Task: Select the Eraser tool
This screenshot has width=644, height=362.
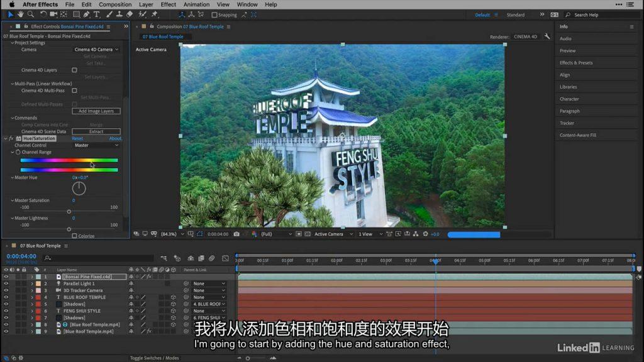Action: 130,15
